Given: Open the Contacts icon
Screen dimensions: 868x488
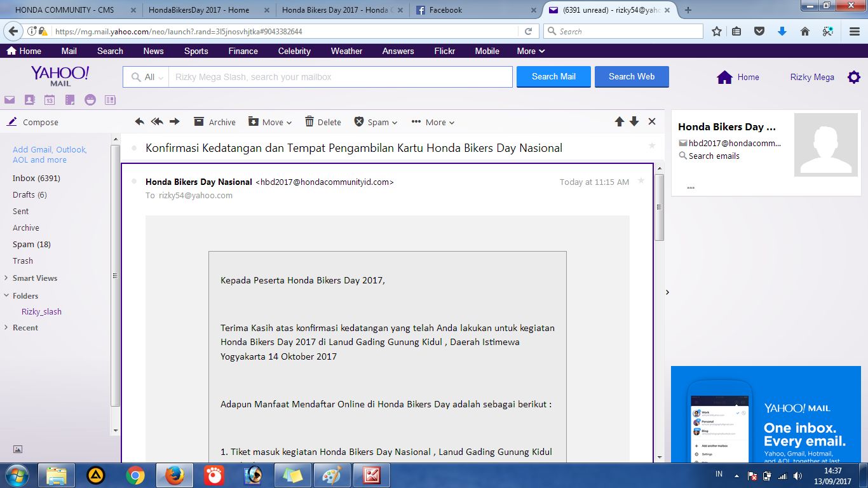Looking at the screenshot, I should [x=29, y=100].
